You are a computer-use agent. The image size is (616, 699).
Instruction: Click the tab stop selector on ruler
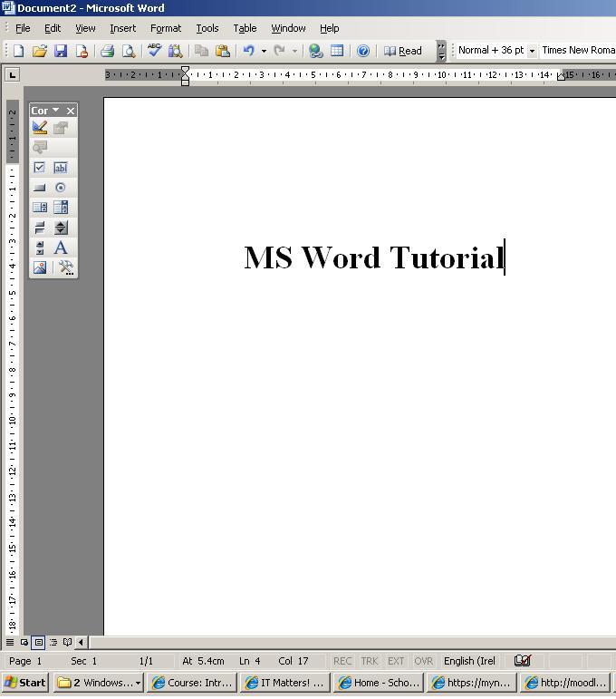tap(13, 75)
